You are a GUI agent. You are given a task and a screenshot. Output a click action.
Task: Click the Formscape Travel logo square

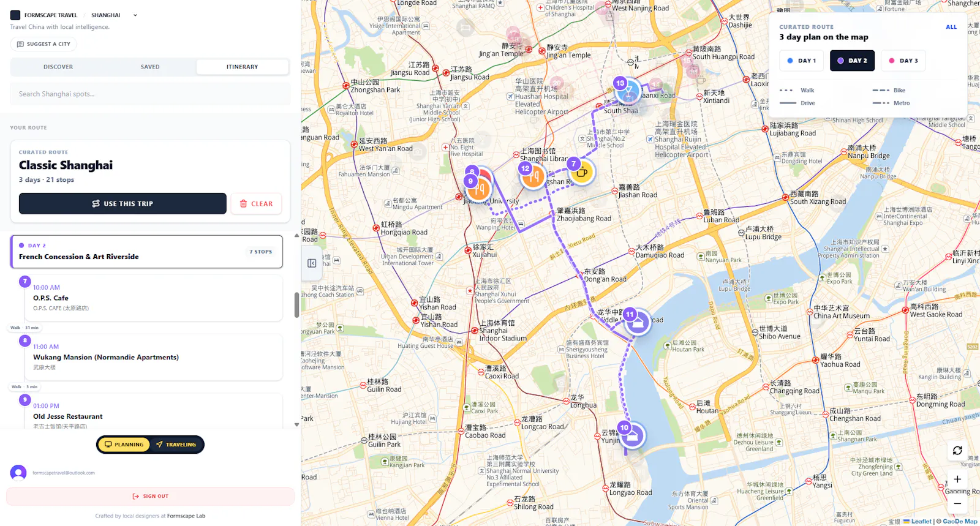click(15, 15)
